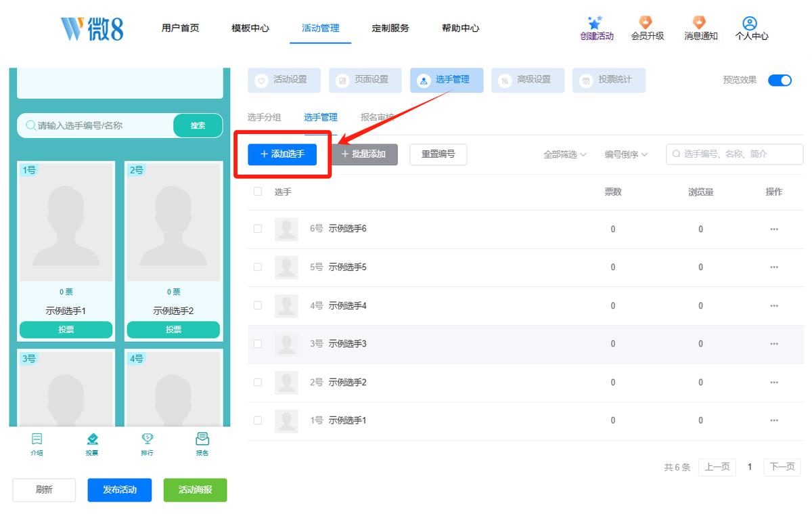812x526 pixels.
Task: Tap 介绍 icon in preview footer
Action: [37, 439]
